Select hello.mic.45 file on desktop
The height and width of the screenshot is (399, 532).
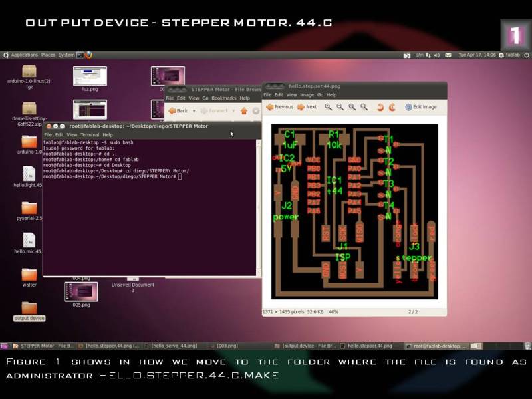[29, 243]
